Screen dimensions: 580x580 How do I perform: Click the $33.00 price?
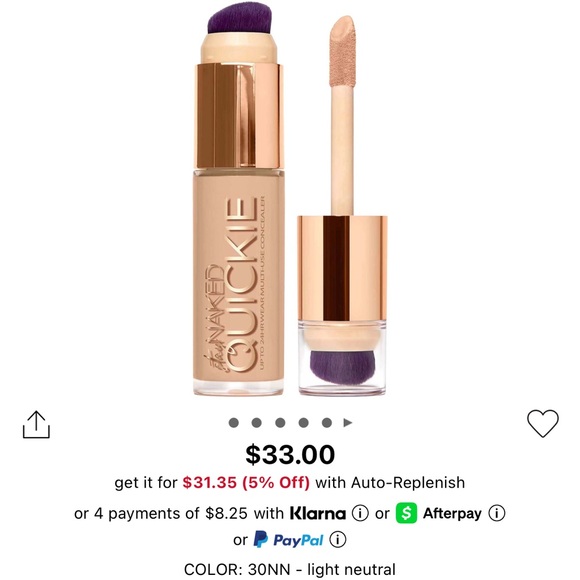pyautogui.click(x=290, y=455)
